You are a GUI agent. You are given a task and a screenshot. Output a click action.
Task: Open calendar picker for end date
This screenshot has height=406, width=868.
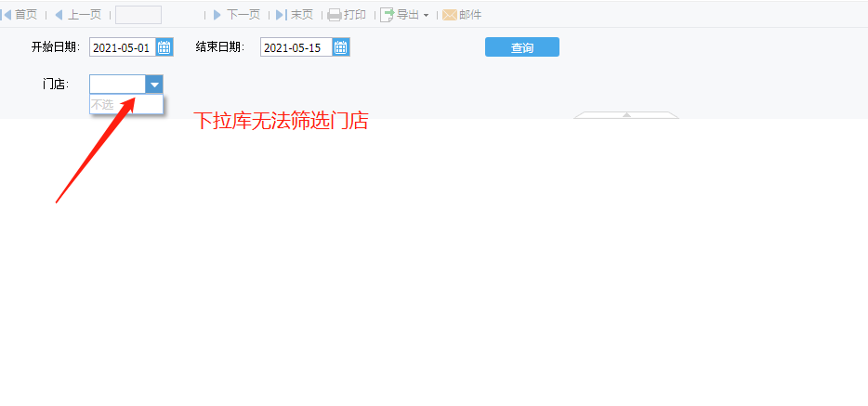click(x=341, y=47)
